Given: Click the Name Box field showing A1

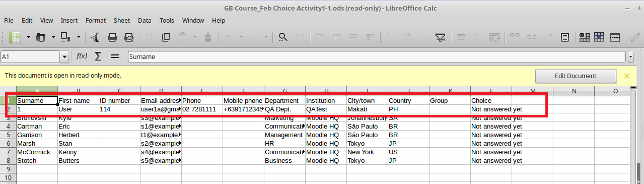Looking at the screenshot, I should tap(30, 57).
